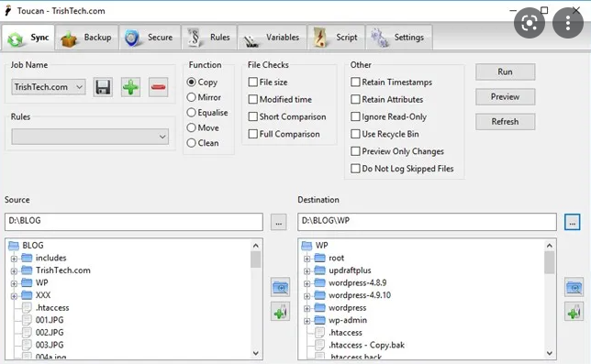
Task: Open the Rules tab
Action: (209, 38)
